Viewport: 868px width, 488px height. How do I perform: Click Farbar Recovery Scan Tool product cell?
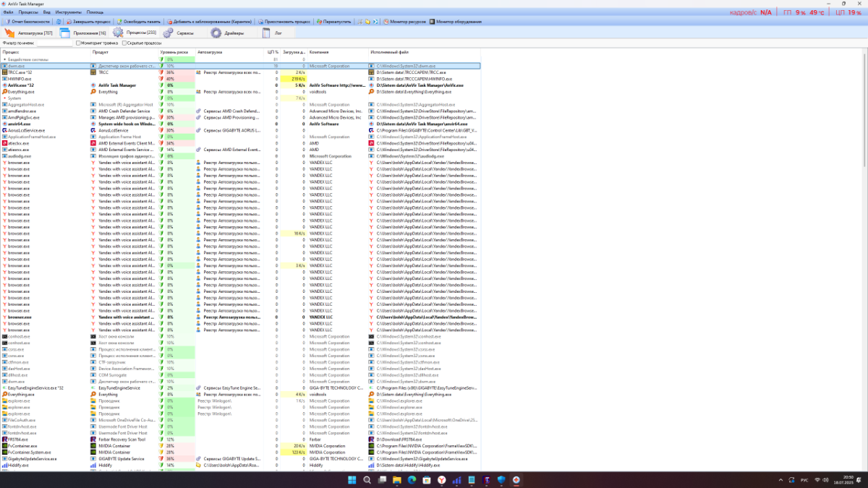[x=124, y=439]
